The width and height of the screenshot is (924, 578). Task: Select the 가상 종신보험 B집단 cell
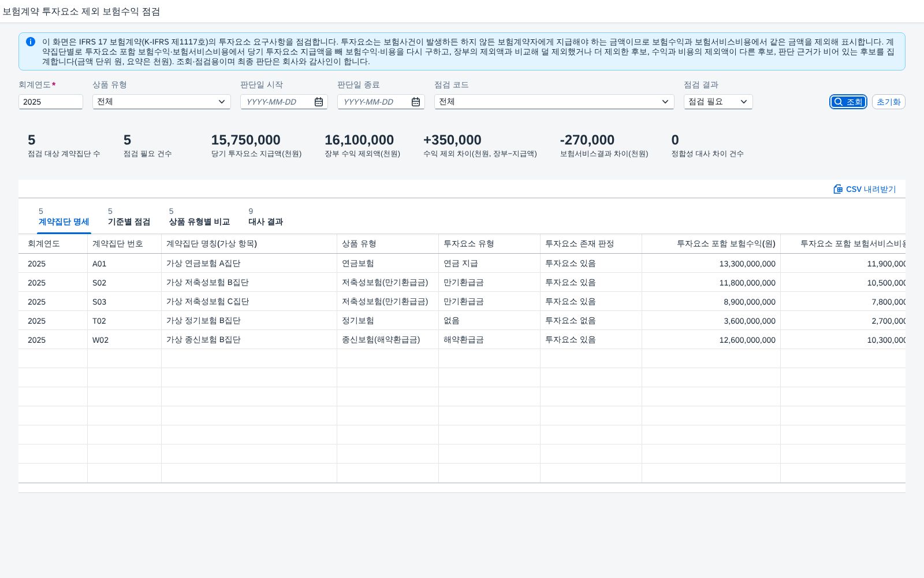[x=249, y=340]
